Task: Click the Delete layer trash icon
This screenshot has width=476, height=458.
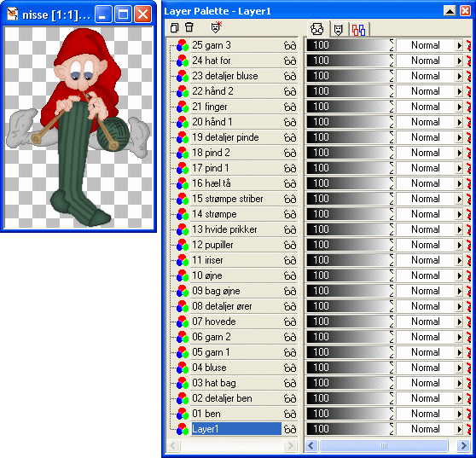Action: pos(189,27)
